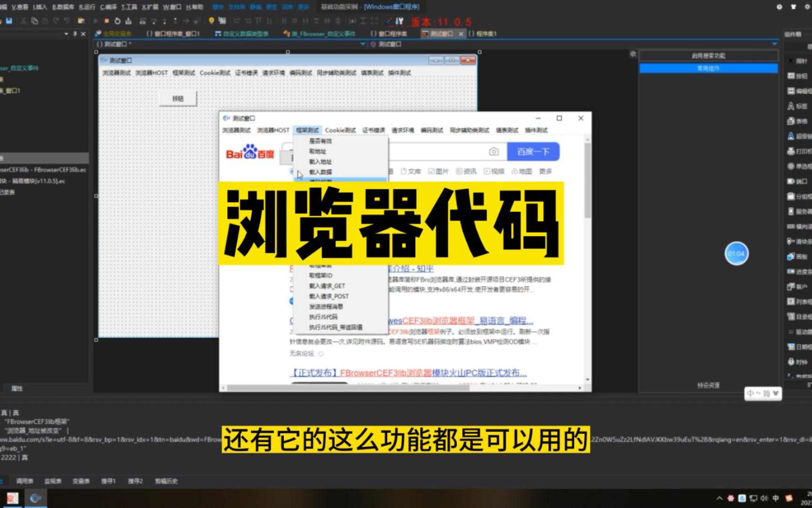Expand the 测试窗口 code selector dropdown
The height and width of the screenshot is (508, 812).
(362, 44)
